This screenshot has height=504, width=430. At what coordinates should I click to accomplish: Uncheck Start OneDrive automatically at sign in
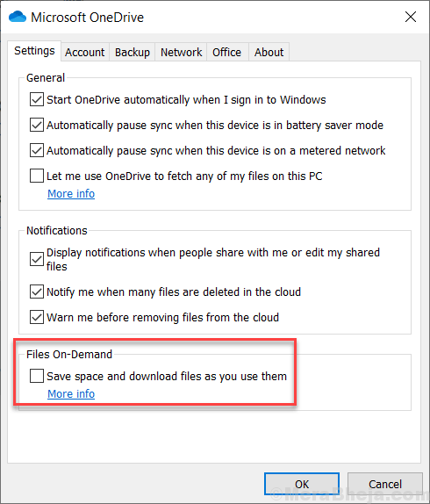(x=37, y=99)
